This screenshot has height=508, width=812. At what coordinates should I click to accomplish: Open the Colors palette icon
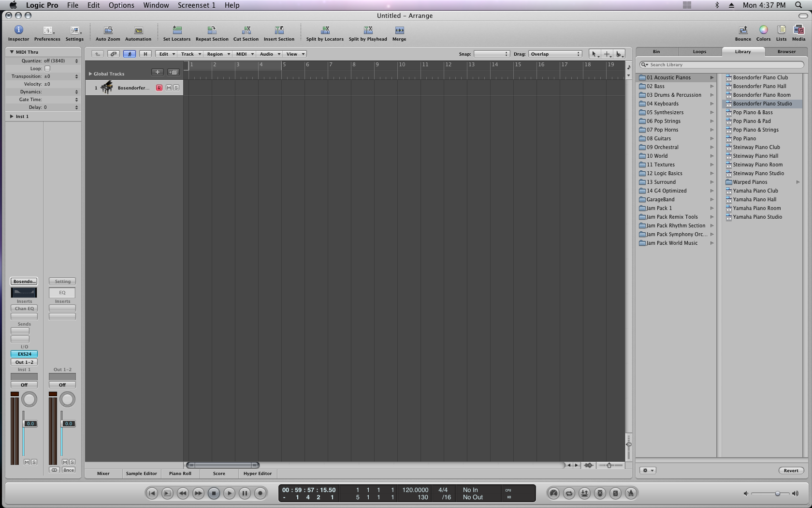pos(763,33)
